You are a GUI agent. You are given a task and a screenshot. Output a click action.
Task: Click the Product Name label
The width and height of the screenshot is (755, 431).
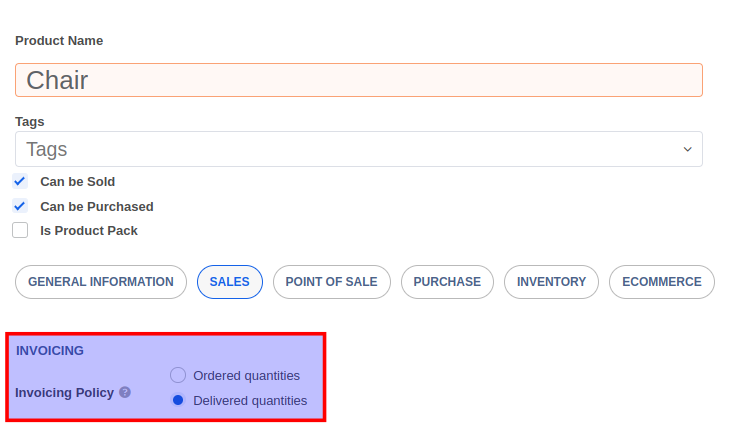coord(59,41)
